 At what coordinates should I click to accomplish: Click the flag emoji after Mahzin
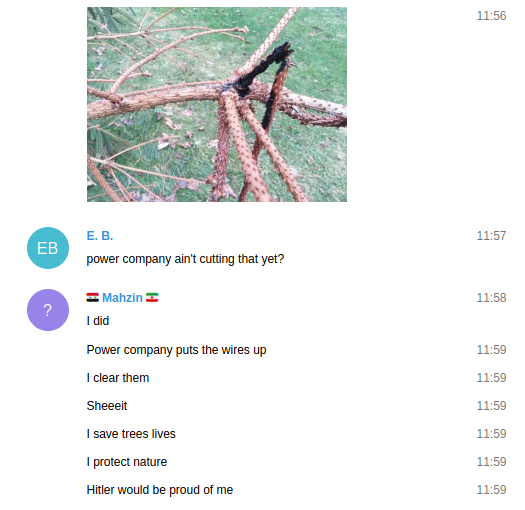pos(152,297)
